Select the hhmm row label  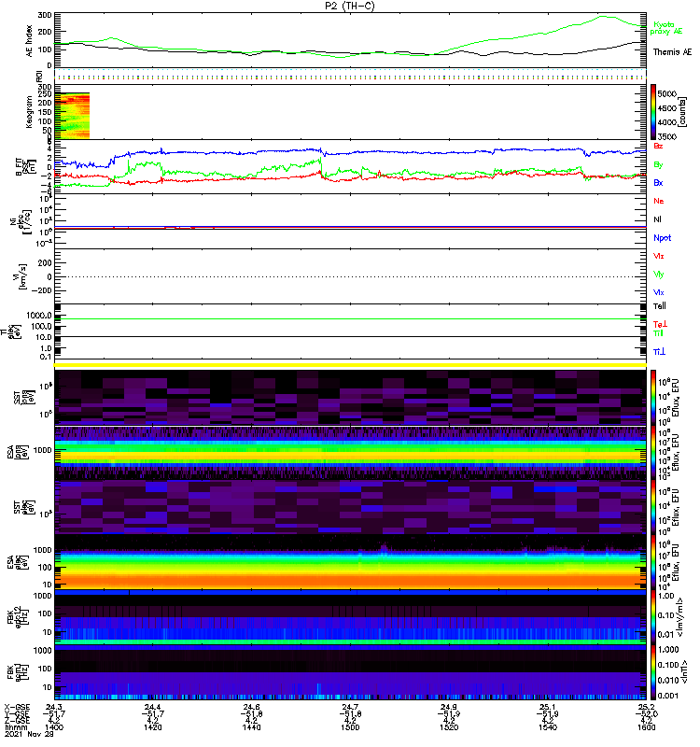[14, 727]
